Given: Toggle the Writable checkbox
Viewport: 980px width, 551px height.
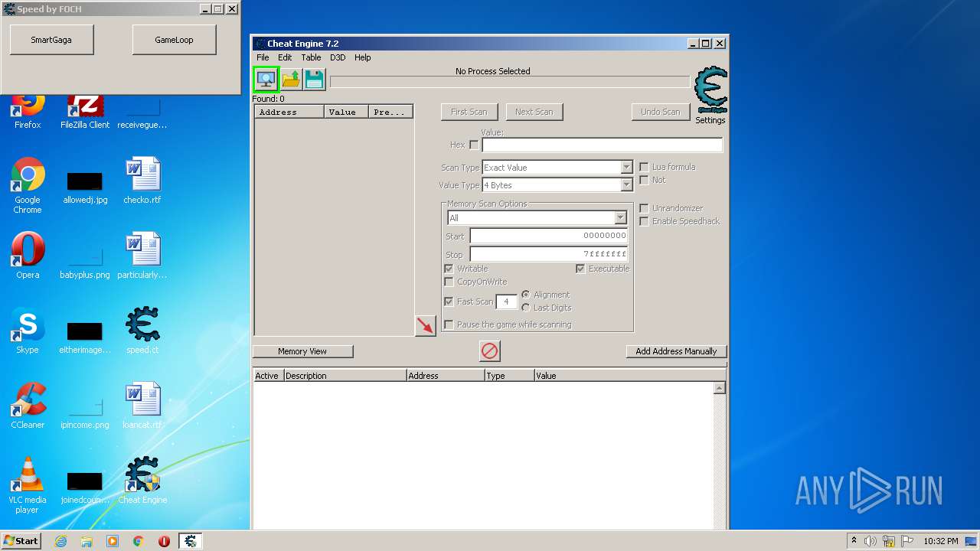Looking at the screenshot, I should 449,269.
